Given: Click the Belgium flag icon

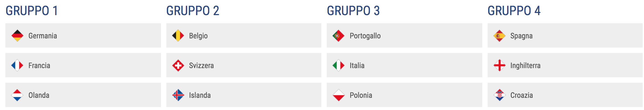Looking at the screenshot, I should (178, 36).
